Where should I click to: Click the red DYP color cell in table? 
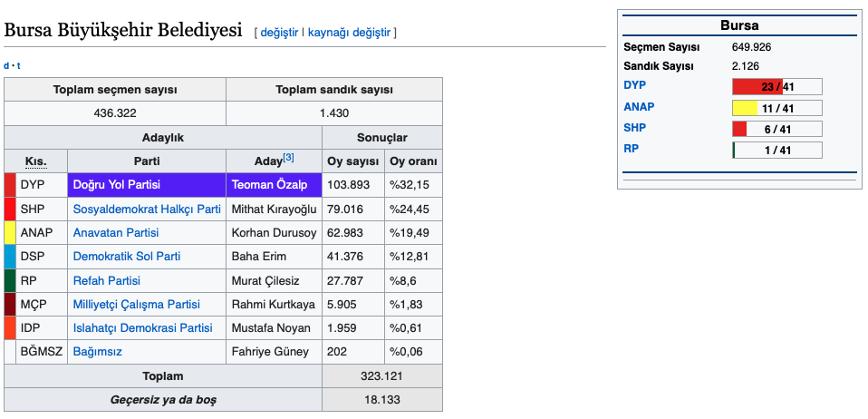point(10,185)
